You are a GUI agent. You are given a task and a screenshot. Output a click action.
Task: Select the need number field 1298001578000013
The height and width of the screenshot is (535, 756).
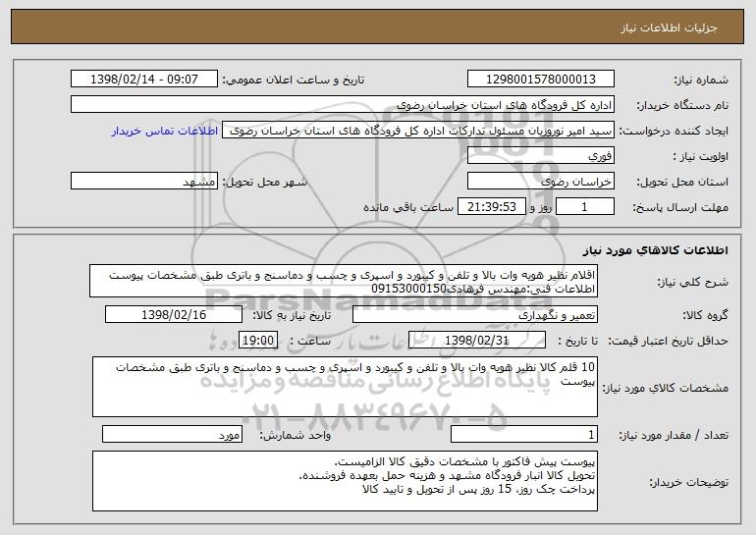(x=540, y=80)
